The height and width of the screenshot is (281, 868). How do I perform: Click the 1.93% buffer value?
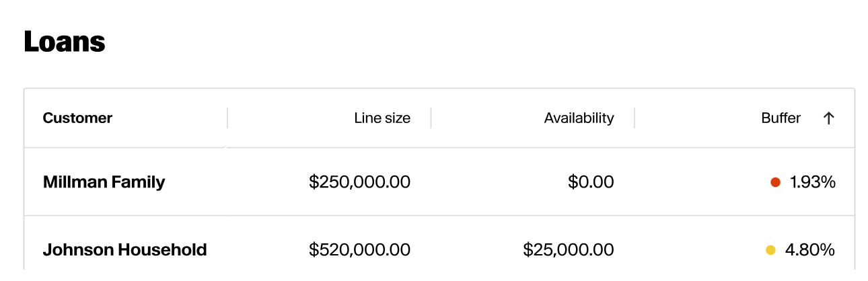pyautogui.click(x=812, y=182)
